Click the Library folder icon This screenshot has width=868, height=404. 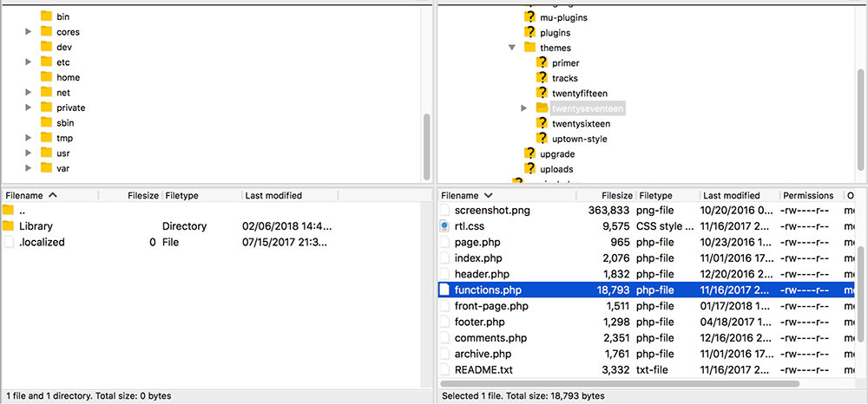pos(9,226)
